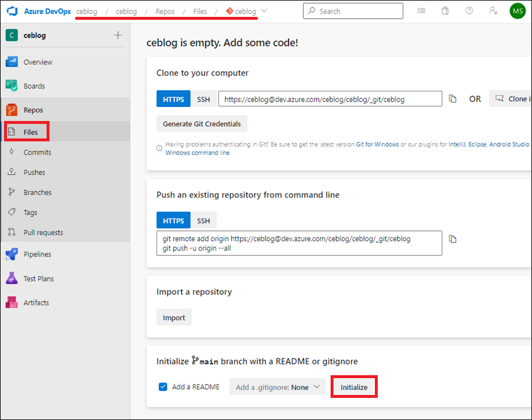The height and width of the screenshot is (420, 532).
Task: Open the Overview hub icon
Action: pos(12,62)
